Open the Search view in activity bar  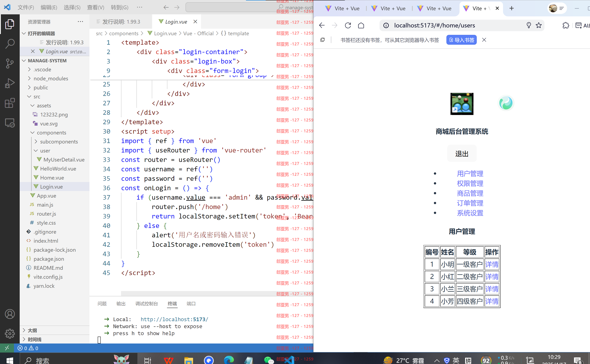point(10,44)
